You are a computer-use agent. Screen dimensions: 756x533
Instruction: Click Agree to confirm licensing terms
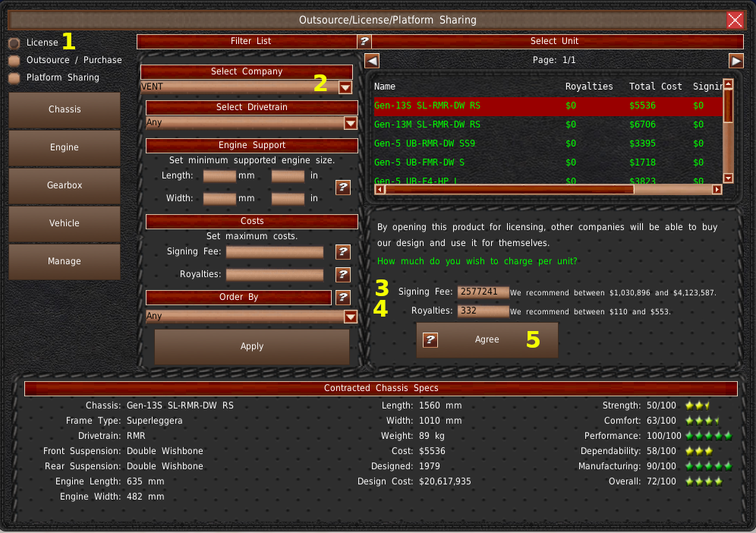point(487,340)
